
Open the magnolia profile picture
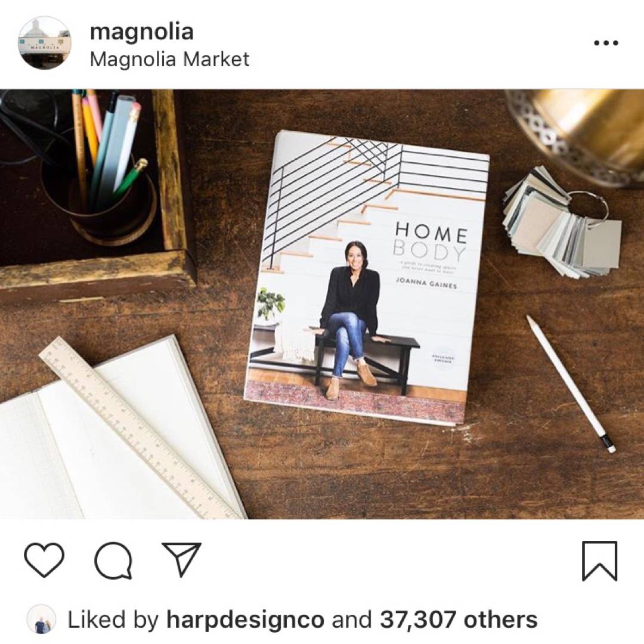pyautogui.click(x=45, y=43)
